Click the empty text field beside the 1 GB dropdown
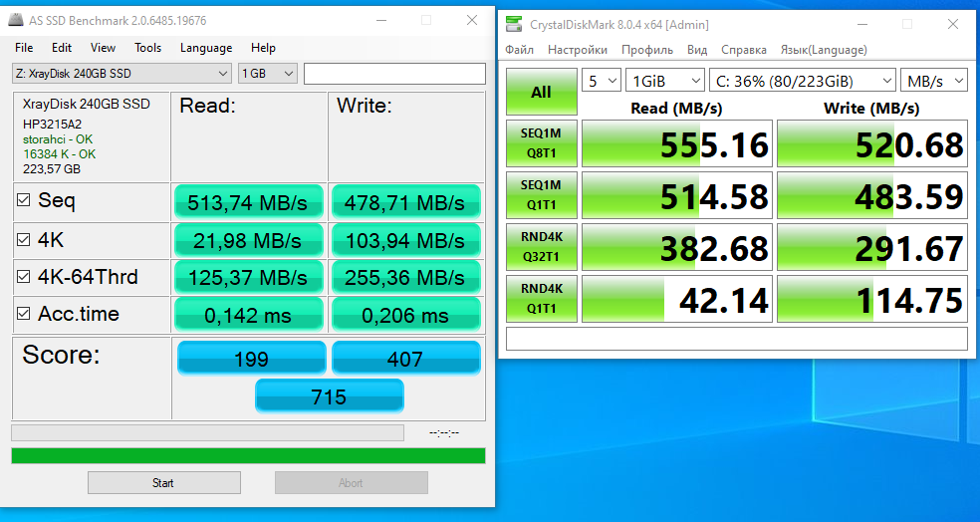The width and height of the screenshot is (980, 522). (x=394, y=73)
